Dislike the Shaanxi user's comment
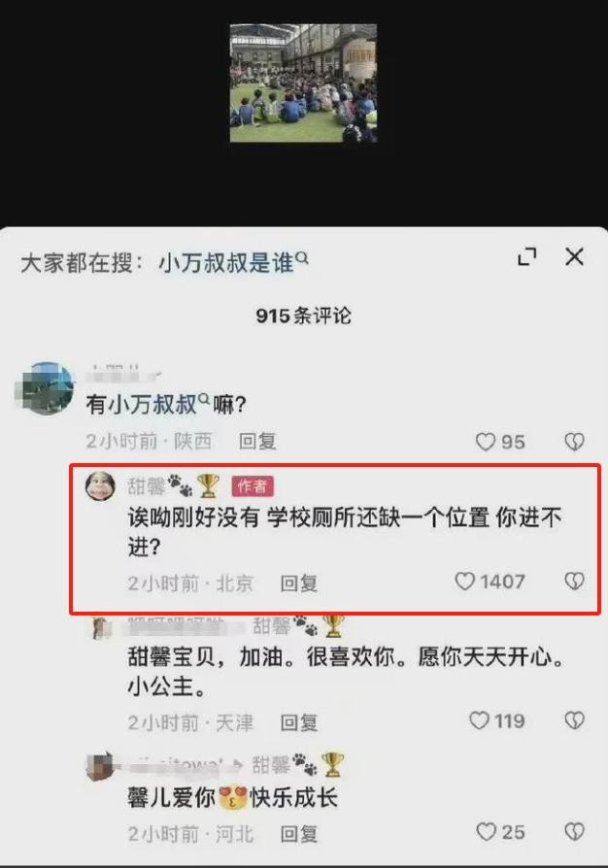Image resolution: width=608 pixels, height=868 pixels. [574, 442]
